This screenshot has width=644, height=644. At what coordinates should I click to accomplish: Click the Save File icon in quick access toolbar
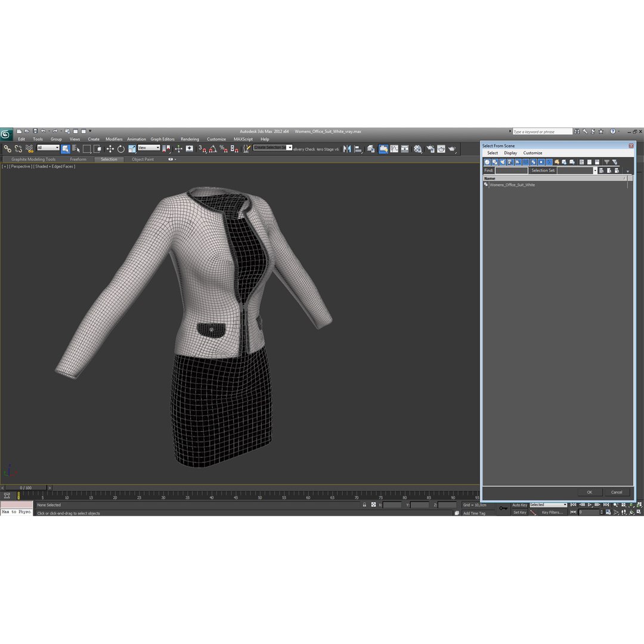[x=35, y=131]
